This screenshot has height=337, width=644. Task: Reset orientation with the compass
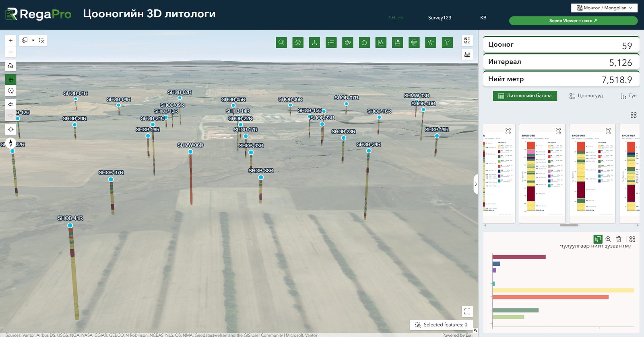point(11,143)
